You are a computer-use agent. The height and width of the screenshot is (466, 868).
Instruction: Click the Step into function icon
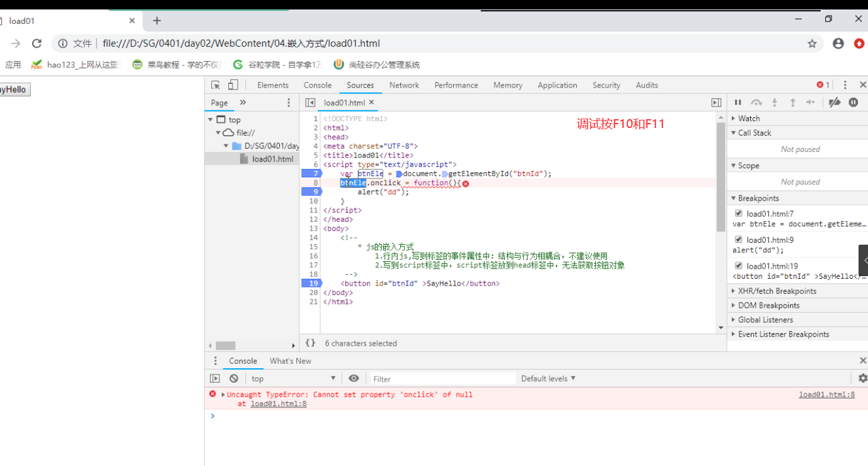click(x=775, y=102)
